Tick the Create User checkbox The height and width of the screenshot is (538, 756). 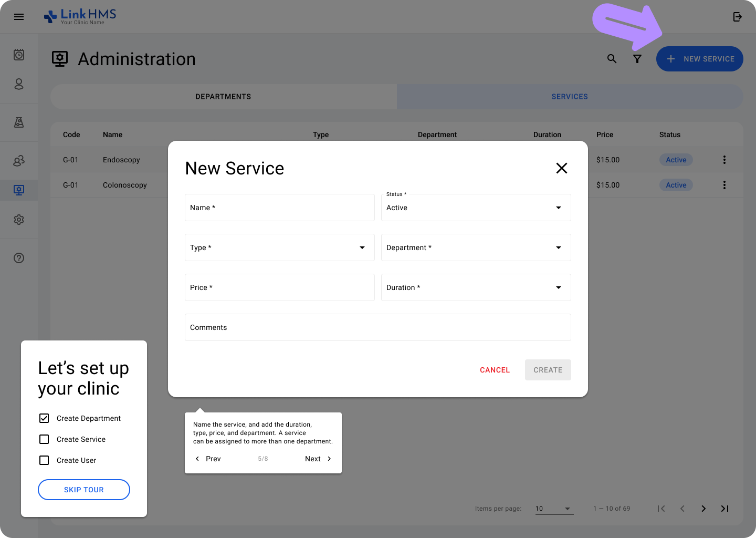pos(44,460)
